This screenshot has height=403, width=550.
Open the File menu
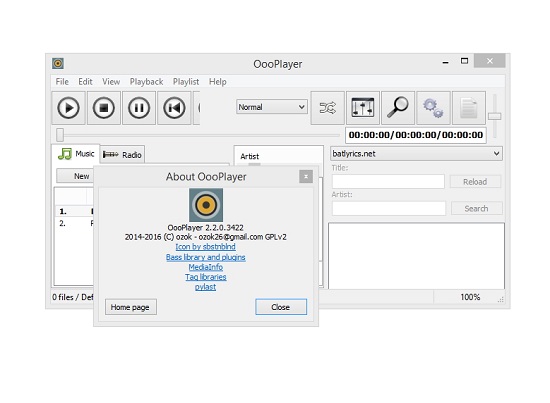pyautogui.click(x=62, y=82)
